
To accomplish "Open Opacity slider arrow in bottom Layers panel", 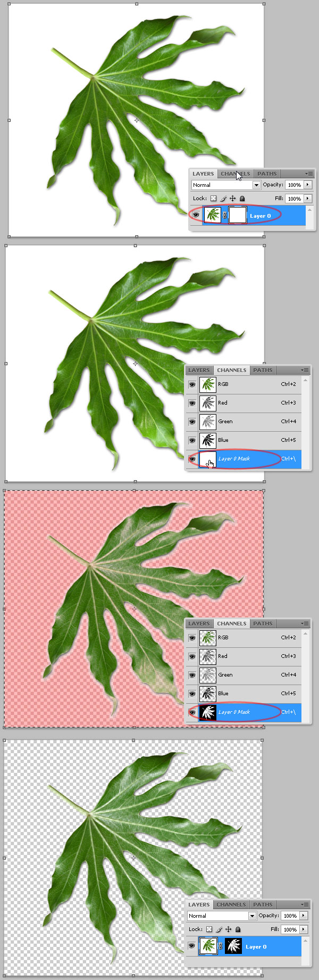I will 304,916.
